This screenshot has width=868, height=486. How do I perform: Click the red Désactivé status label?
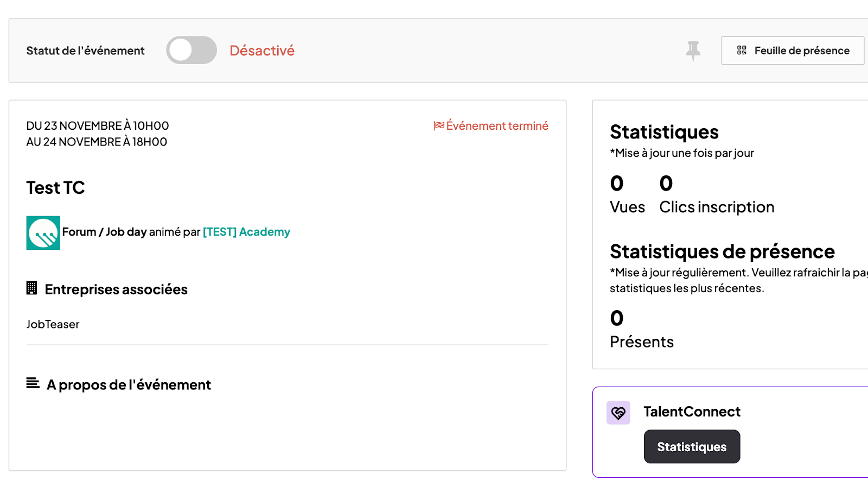point(262,51)
